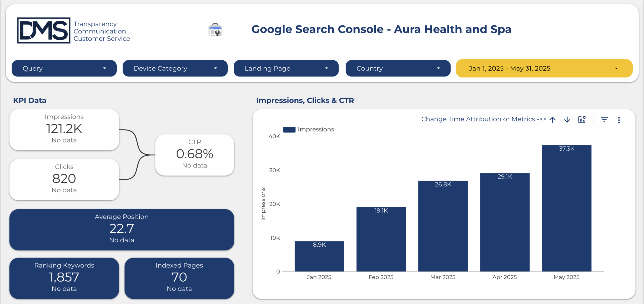Image resolution: width=644 pixels, height=304 pixels.
Task: Open the Query filter dropdown
Action: click(x=64, y=68)
